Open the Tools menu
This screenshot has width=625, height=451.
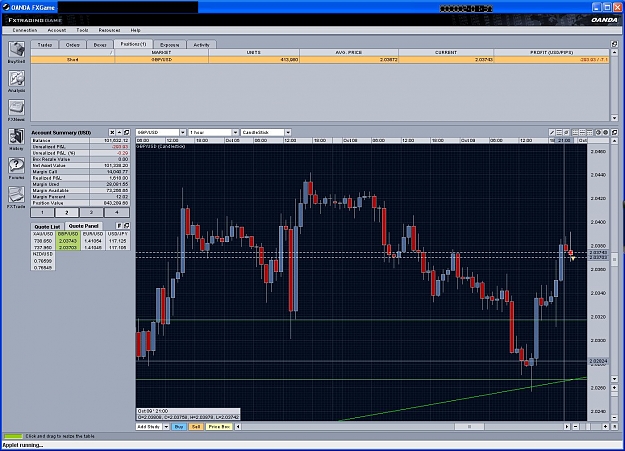82,30
